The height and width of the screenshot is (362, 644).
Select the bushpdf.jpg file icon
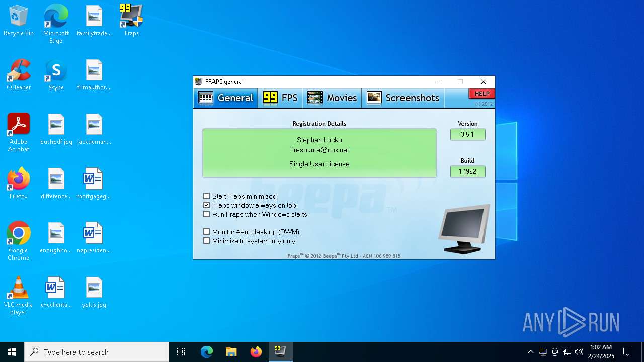pyautogui.click(x=56, y=129)
